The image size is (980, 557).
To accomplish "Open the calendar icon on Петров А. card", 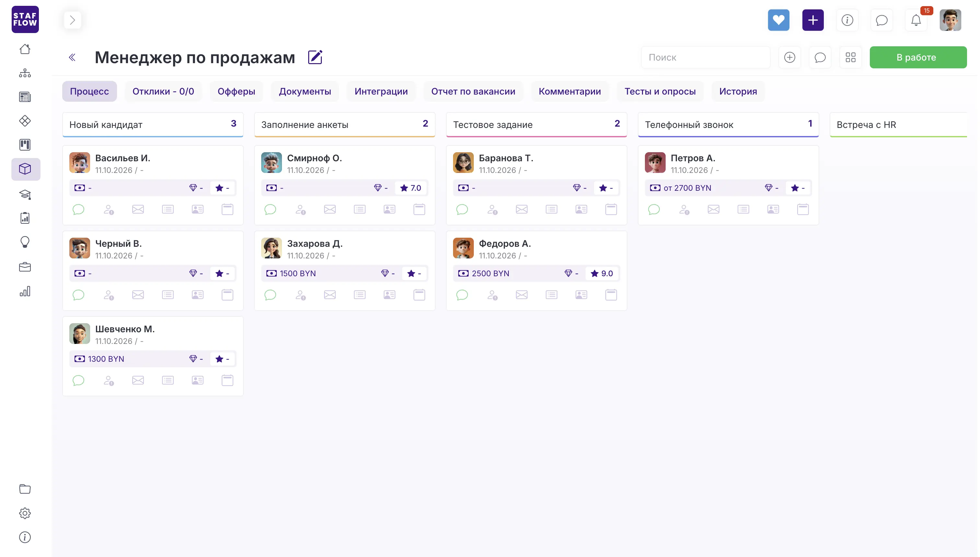I will (803, 209).
